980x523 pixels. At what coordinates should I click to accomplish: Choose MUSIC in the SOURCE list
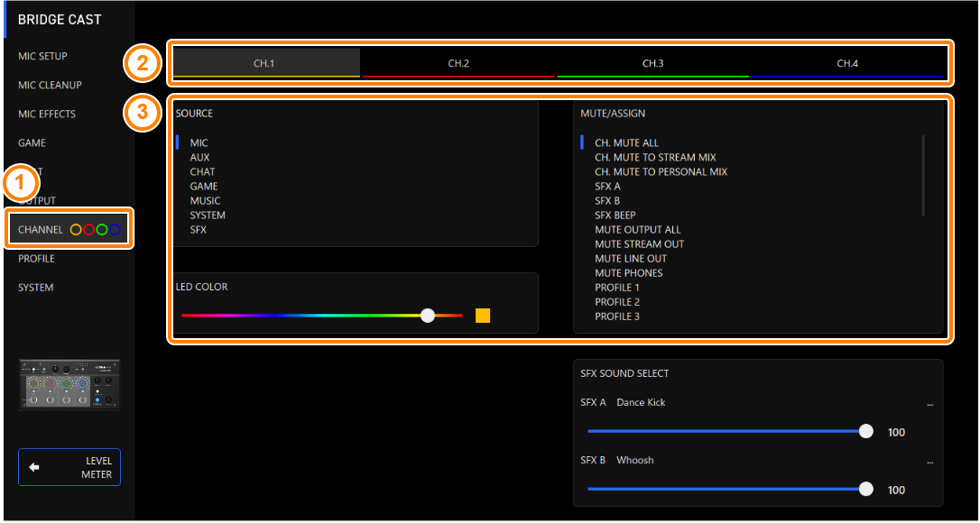[x=205, y=200]
